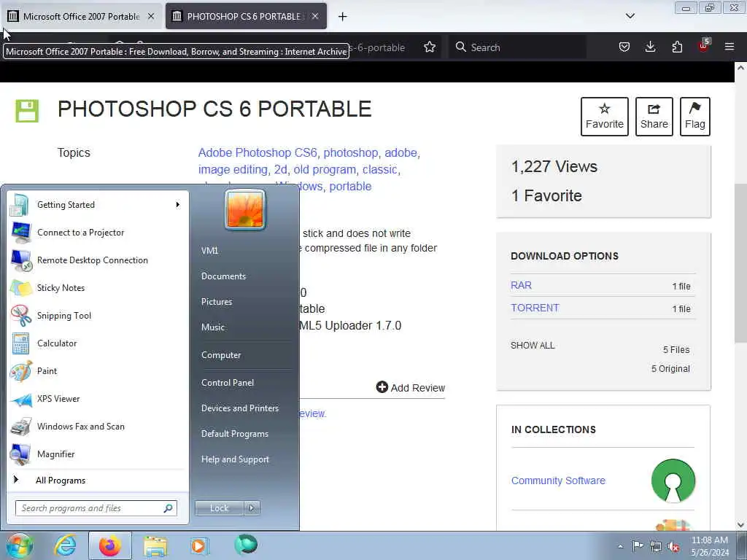Launch Snipping Tool
This screenshot has width=747, height=560.
(98, 315)
